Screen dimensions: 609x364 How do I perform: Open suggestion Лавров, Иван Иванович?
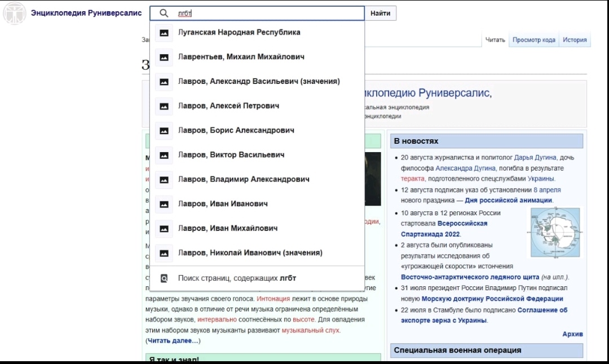tap(257, 204)
